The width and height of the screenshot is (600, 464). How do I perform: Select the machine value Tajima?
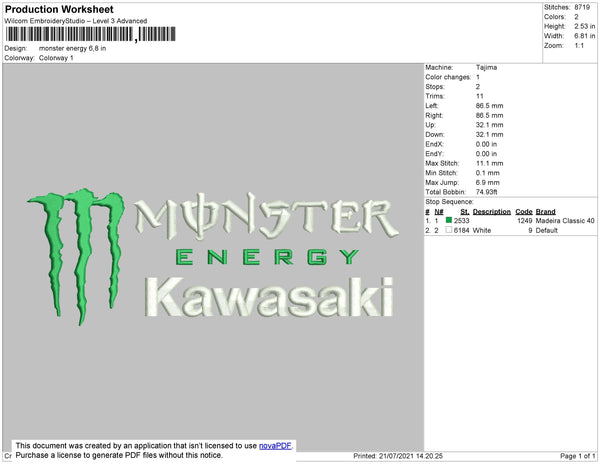coord(486,67)
